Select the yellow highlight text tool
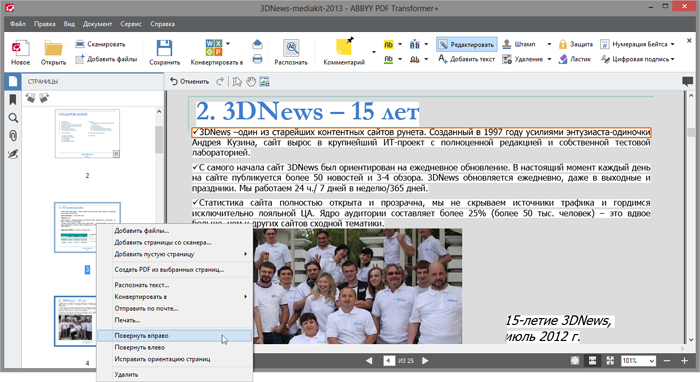The width and height of the screenshot is (700, 382). click(x=388, y=44)
